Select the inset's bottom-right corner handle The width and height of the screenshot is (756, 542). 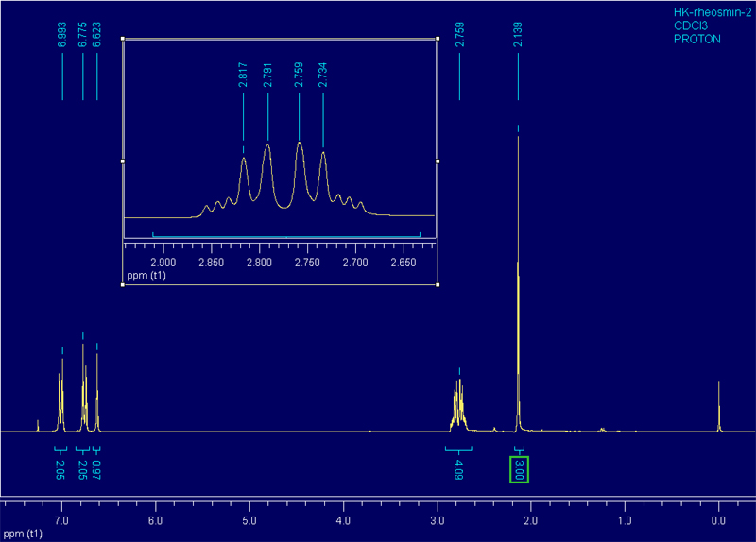point(438,284)
